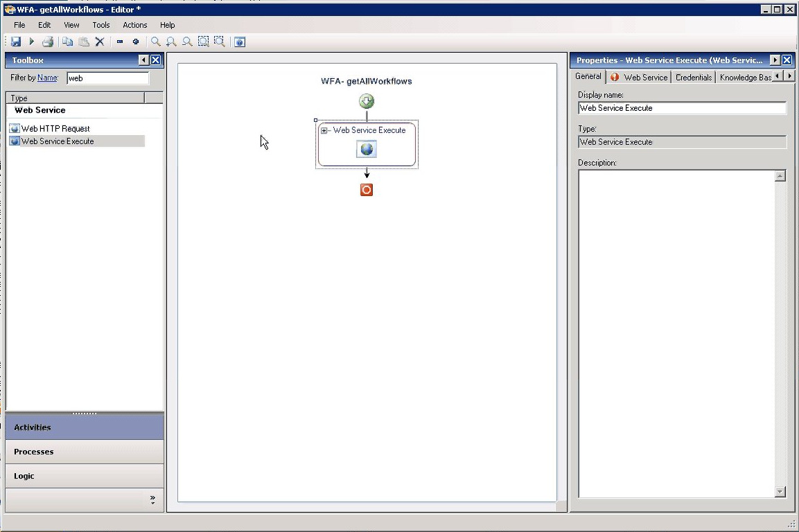The height and width of the screenshot is (532, 799).
Task: Select the Web Service Execute activity label
Action: [369, 130]
